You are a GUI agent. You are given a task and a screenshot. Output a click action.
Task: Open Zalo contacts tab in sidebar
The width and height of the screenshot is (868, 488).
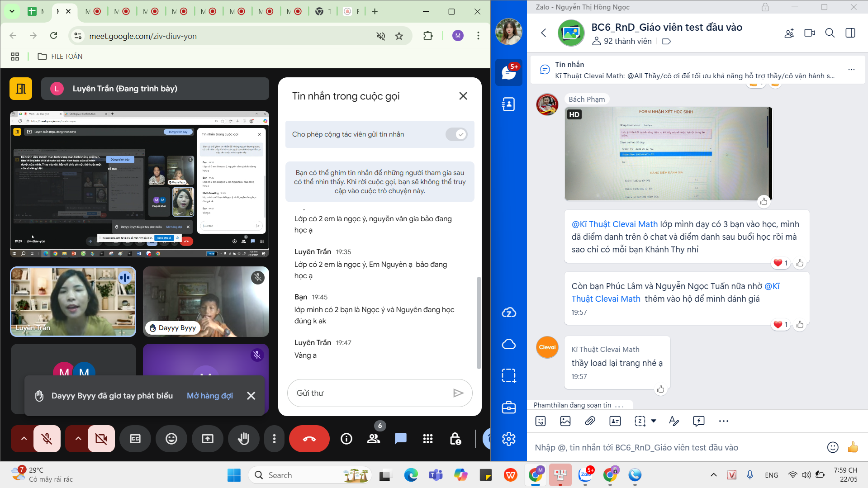(509, 104)
